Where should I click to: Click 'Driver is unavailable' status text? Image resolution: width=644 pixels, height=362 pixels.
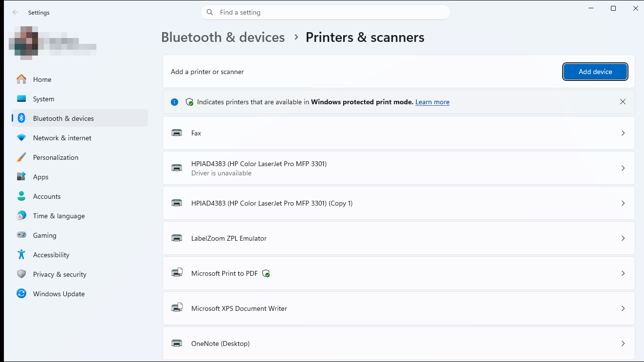(221, 173)
